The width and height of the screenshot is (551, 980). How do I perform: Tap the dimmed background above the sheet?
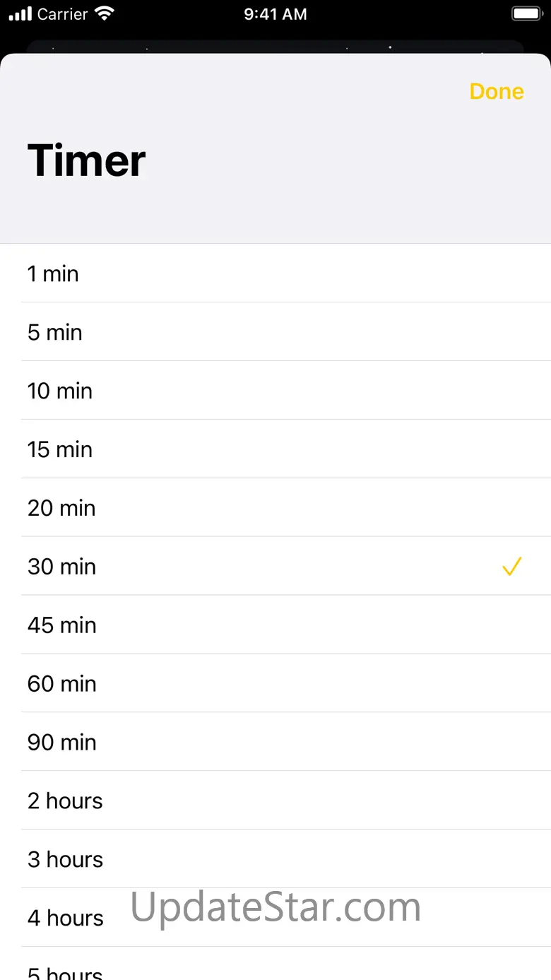click(275, 45)
